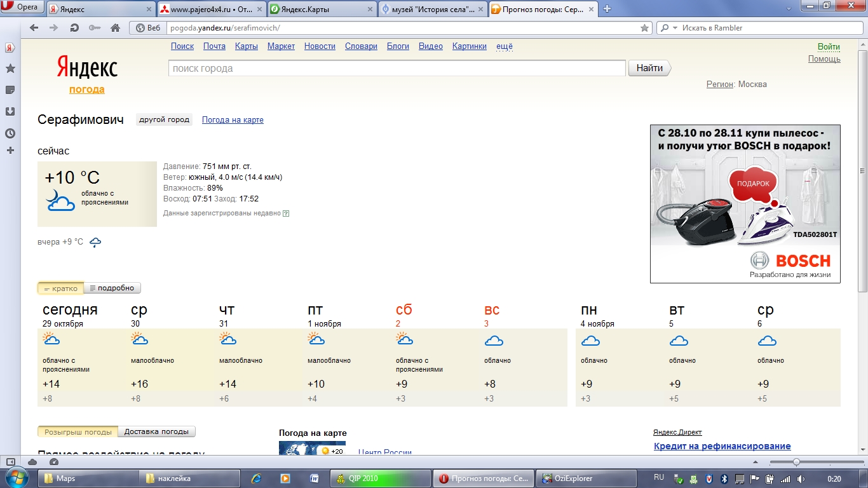Open the Maps folder taskbar button

pos(88,478)
